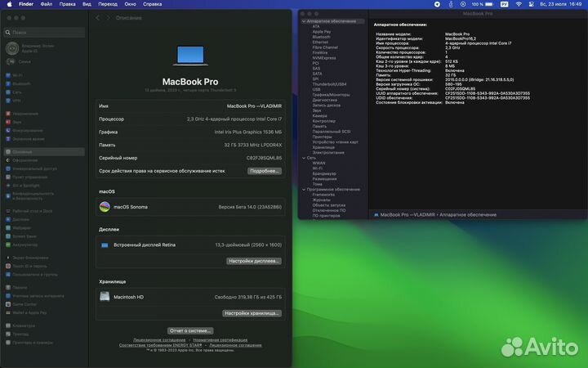Select the Сеть icon in Settings sidebar
588x368 pixels.
[8, 92]
